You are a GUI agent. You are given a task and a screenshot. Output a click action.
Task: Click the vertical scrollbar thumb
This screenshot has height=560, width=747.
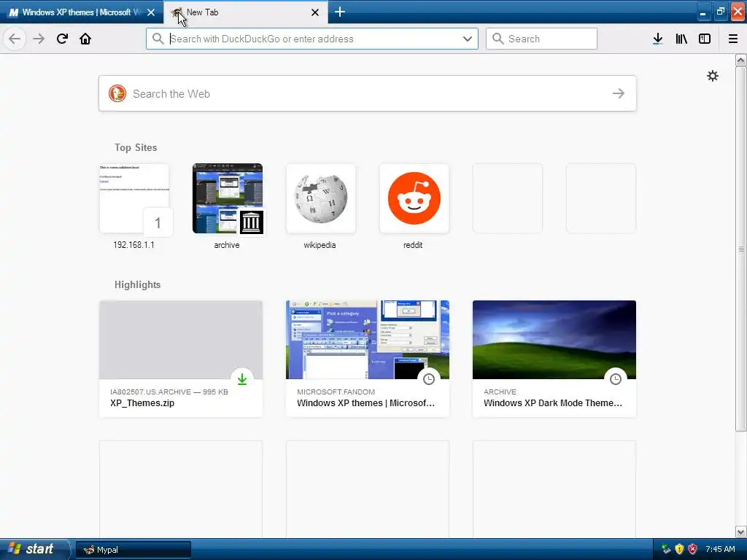pos(740,249)
